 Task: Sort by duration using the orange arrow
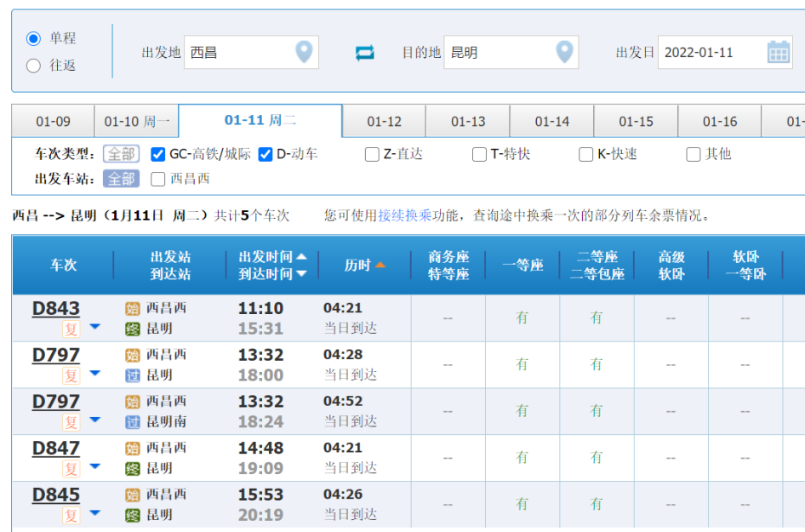(x=380, y=266)
